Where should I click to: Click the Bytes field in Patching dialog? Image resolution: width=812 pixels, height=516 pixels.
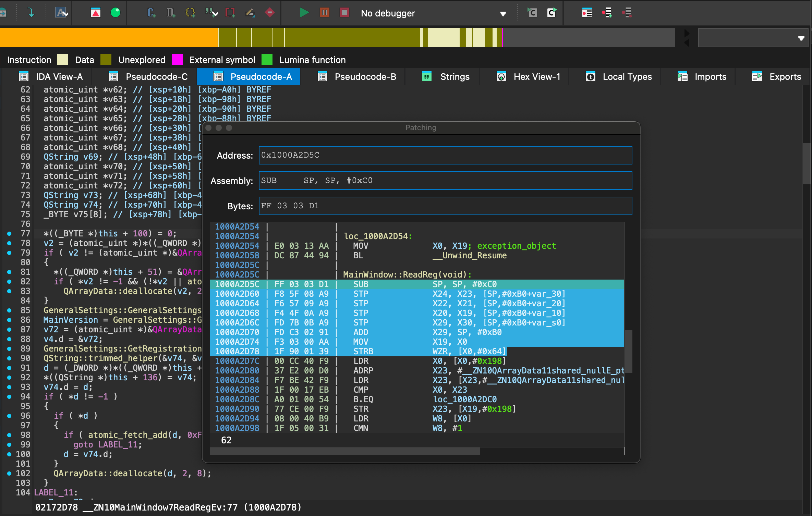tap(445, 206)
